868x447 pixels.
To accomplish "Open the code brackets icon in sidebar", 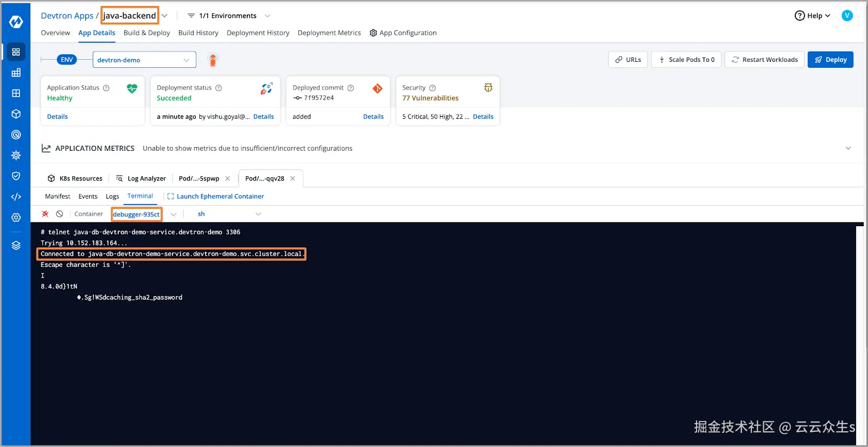I will click(16, 196).
